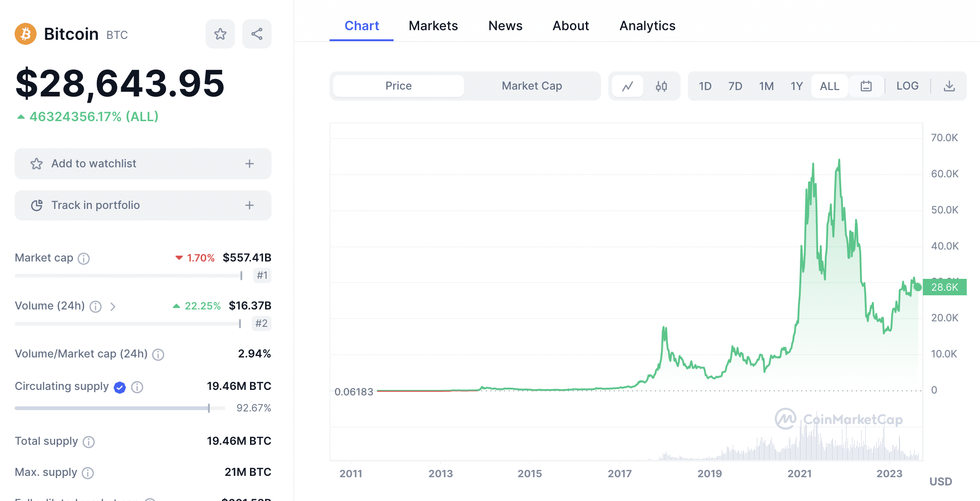Click the 28.6K current price marker
This screenshot has height=501, width=980.
coord(944,287)
